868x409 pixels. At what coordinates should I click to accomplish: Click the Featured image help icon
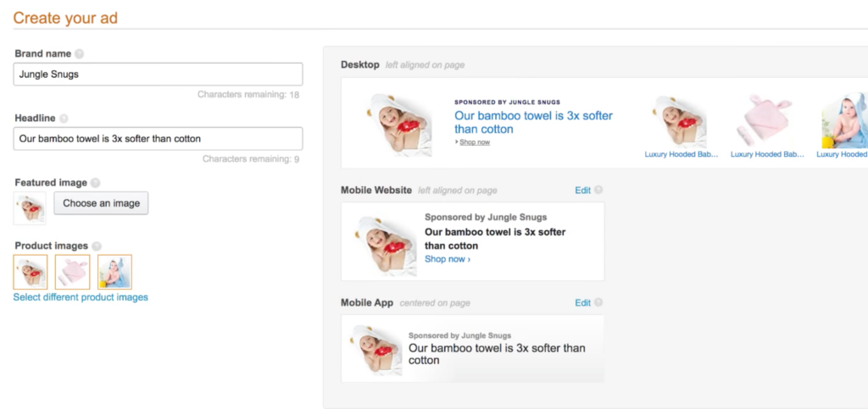[95, 183]
